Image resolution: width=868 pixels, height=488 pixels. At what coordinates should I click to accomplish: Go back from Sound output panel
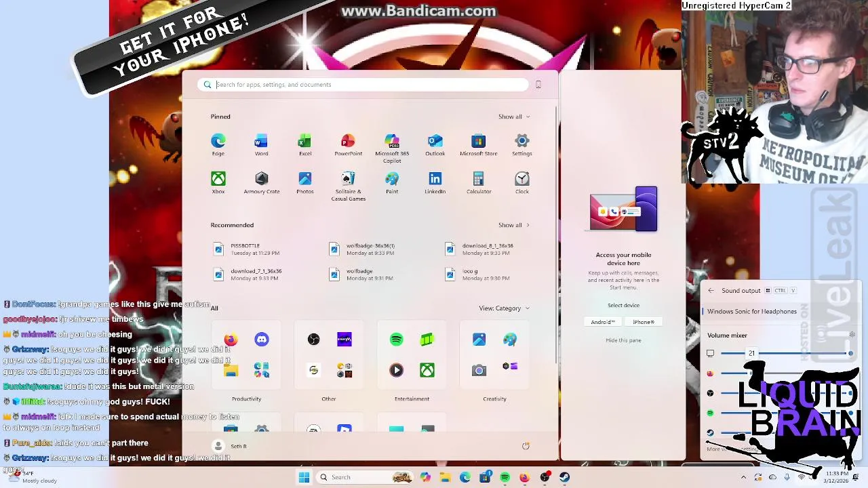pos(711,291)
